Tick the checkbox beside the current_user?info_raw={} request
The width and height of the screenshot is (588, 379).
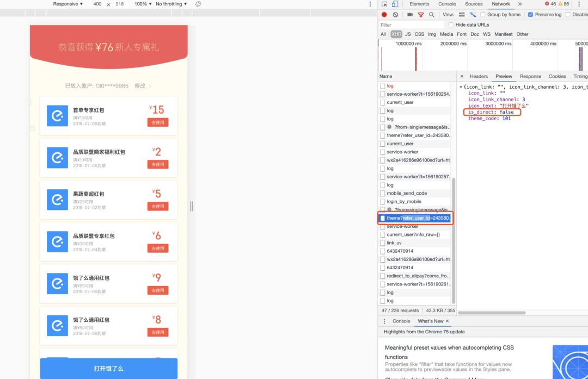[x=383, y=234]
